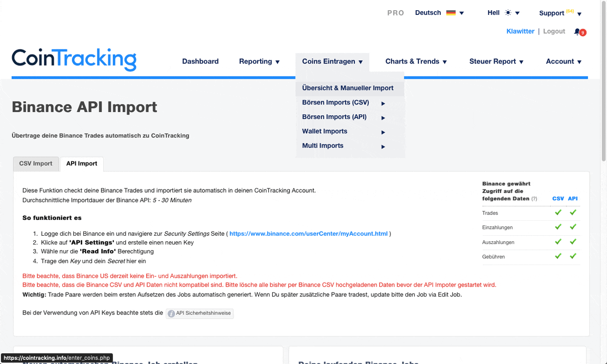
Task: Click the Klawitter username
Action: point(520,31)
